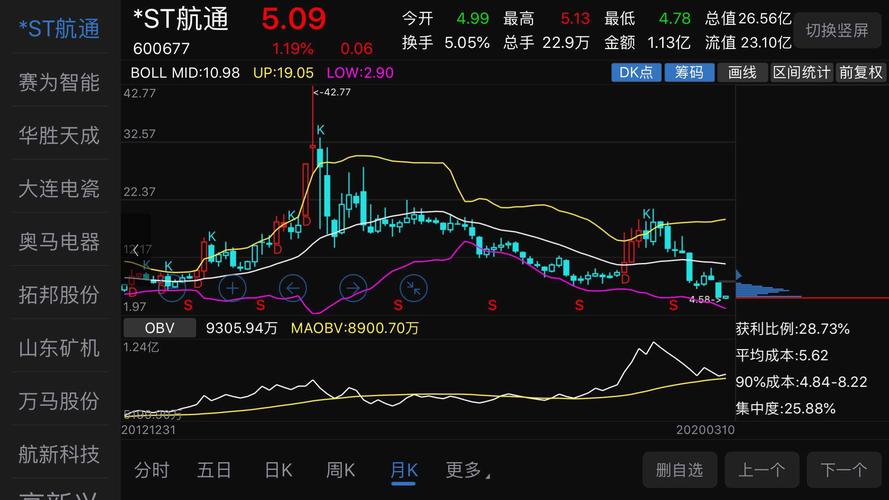Tap the current price 5.09
This screenshot has width=889, height=500.
tap(294, 19)
